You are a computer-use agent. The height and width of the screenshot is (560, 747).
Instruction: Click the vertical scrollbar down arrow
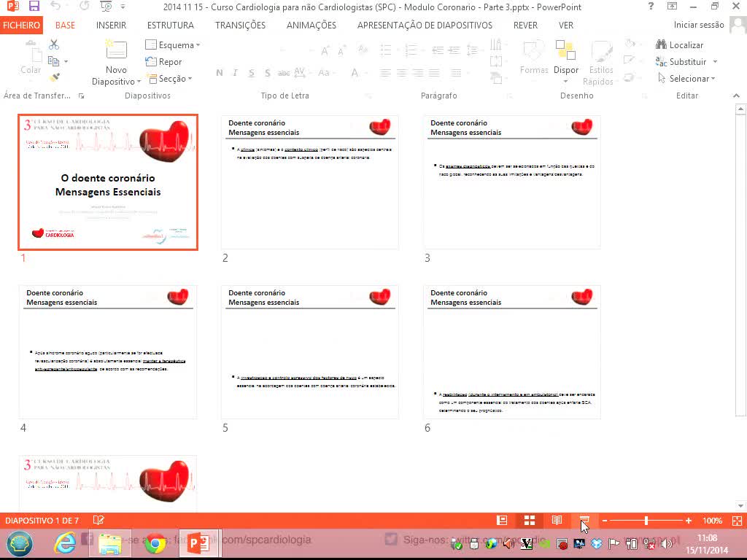(x=740, y=505)
